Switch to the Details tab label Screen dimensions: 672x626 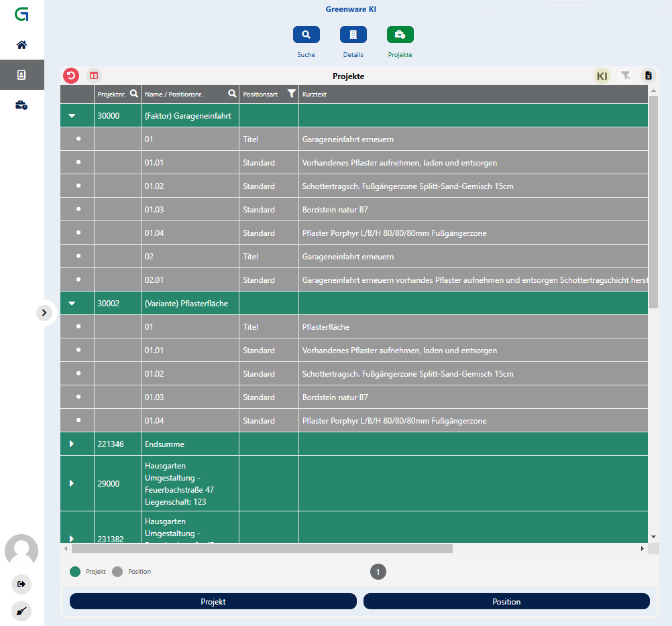tap(353, 55)
